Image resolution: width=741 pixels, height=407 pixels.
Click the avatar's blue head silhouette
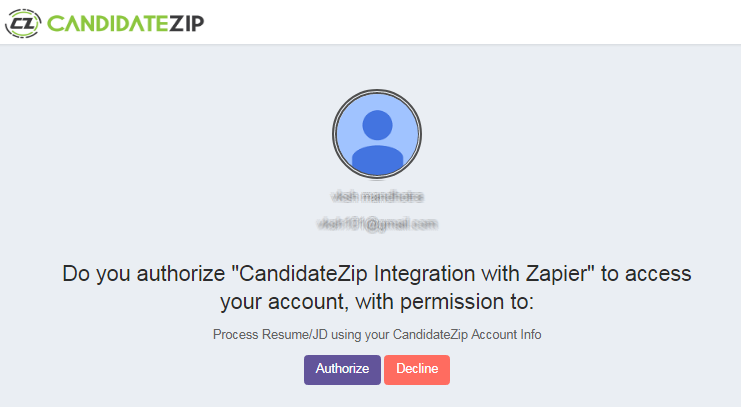pyautogui.click(x=377, y=125)
